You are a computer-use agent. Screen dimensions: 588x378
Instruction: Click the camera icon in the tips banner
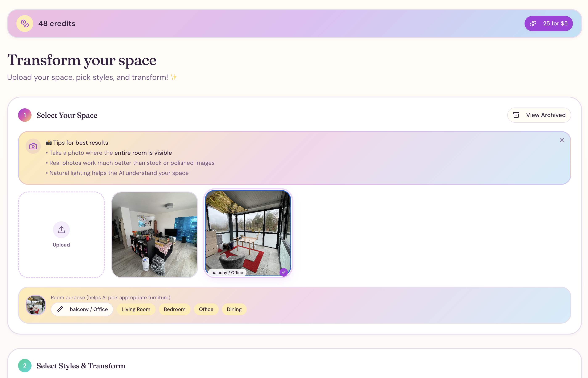click(x=33, y=146)
